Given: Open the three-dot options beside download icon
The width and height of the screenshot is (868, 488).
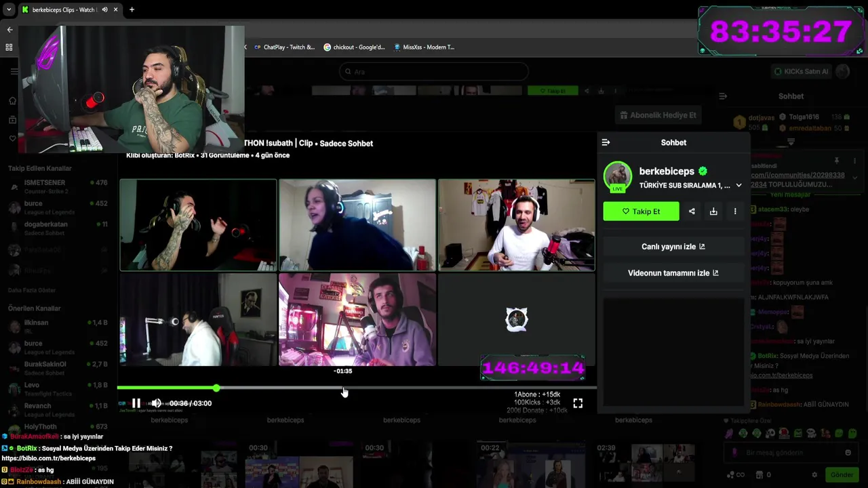Looking at the screenshot, I should [735, 211].
